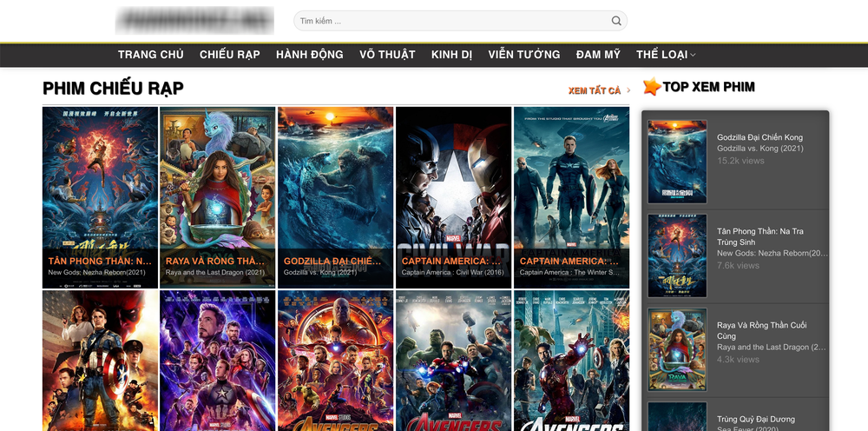Viewport: 868px width, 431px height.
Task: Open the Avengers Infinity War poster
Action: click(x=335, y=361)
